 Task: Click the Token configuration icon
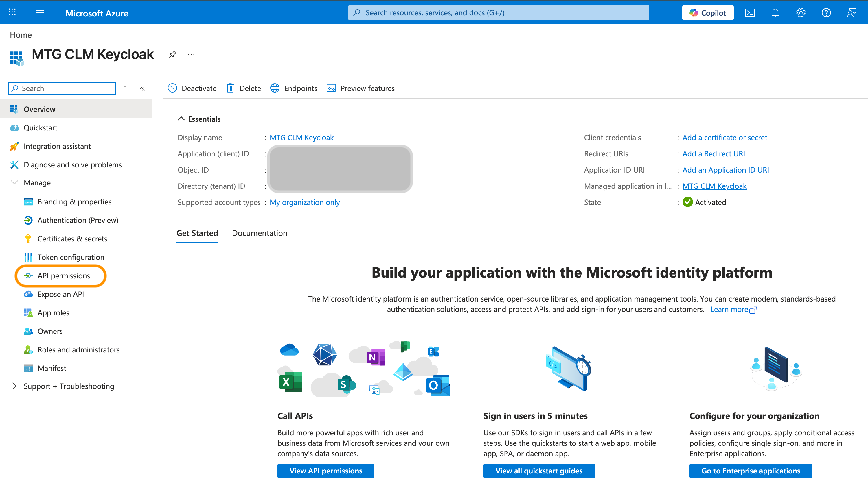(28, 258)
